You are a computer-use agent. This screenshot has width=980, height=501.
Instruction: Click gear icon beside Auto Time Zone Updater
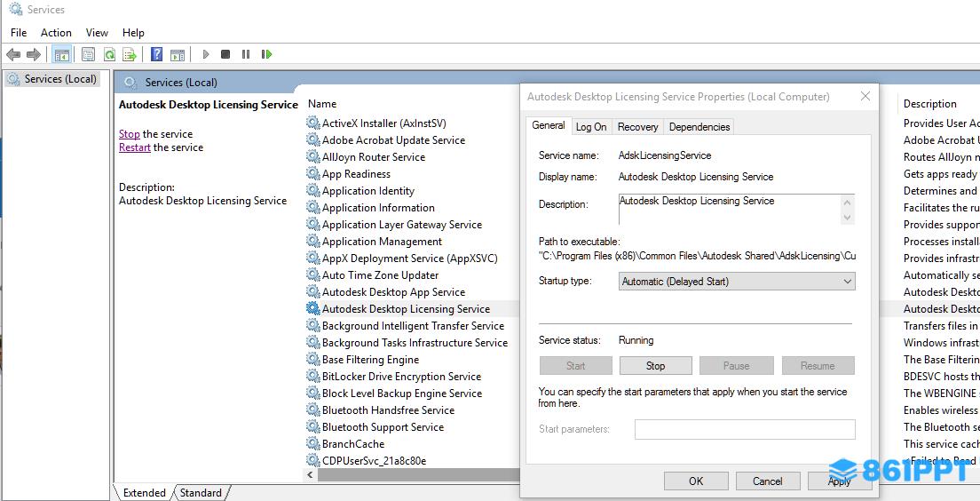click(313, 274)
